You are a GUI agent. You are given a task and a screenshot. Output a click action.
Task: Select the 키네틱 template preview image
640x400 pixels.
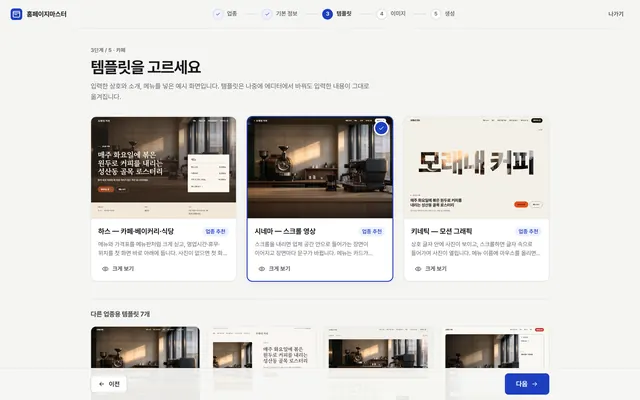476,167
